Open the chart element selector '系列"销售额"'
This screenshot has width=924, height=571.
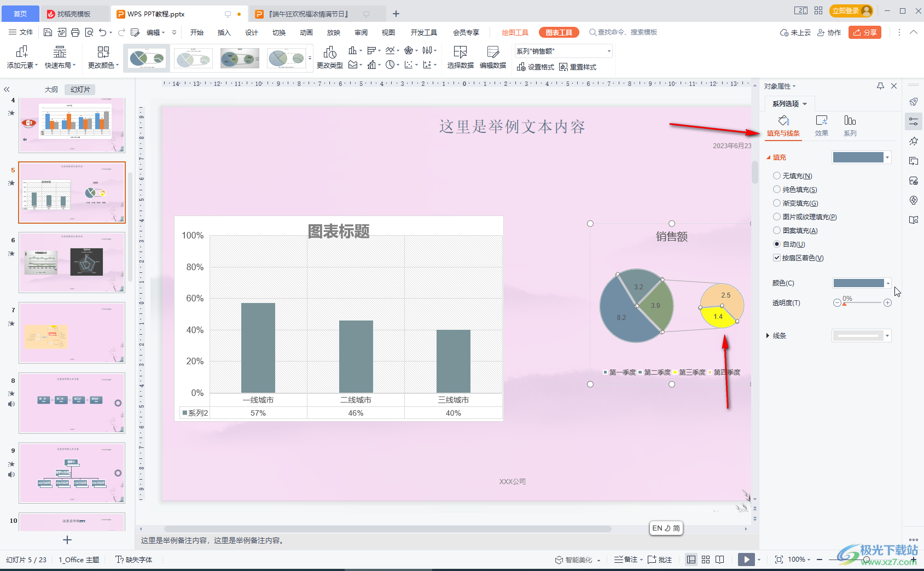[x=563, y=51]
